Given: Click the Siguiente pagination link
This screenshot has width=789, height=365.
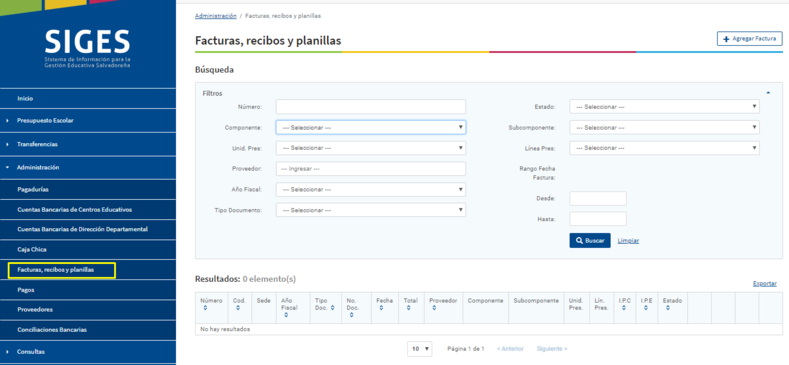Looking at the screenshot, I should [552, 348].
